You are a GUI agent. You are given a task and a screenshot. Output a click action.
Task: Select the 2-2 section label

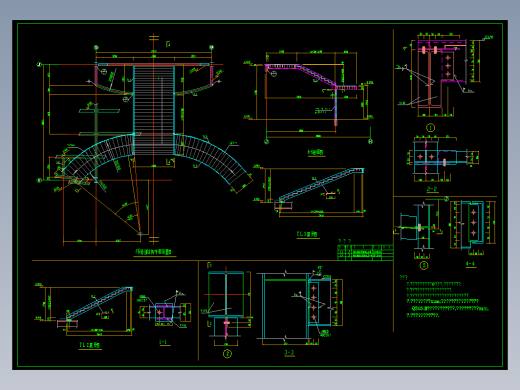coord(432,189)
